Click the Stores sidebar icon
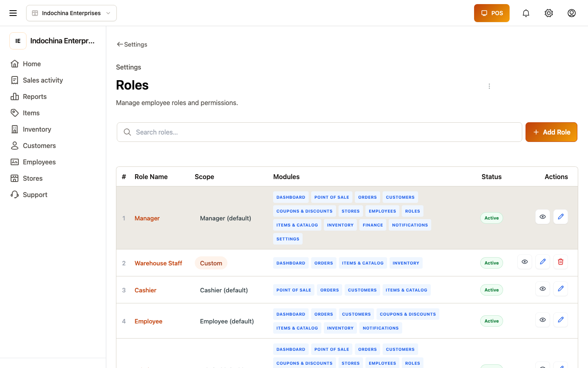Image resolution: width=588 pixels, height=368 pixels. click(x=15, y=178)
